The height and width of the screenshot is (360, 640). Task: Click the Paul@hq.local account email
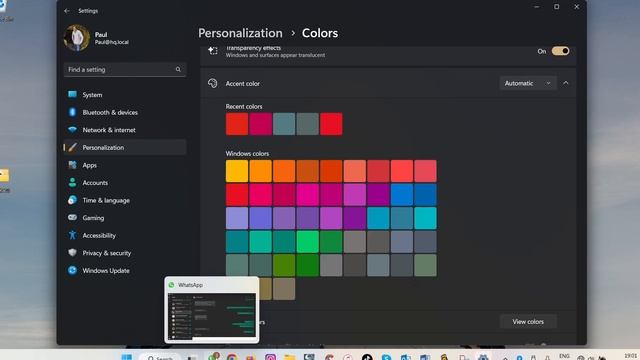[112, 42]
